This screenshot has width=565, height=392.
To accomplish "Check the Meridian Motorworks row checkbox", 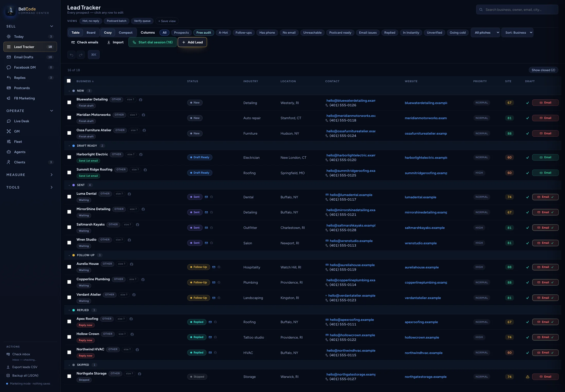I will click(69, 118).
